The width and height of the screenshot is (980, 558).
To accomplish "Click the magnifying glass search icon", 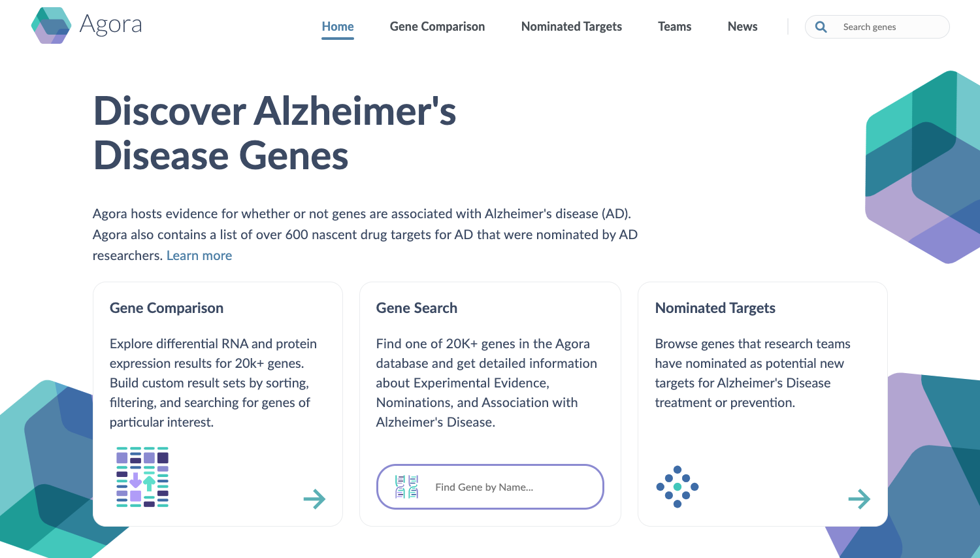I will point(821,27).
